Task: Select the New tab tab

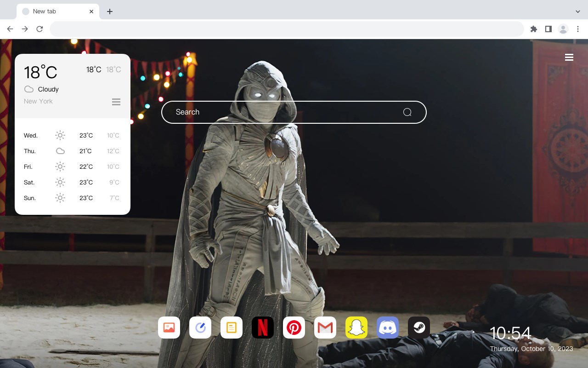Action: tap(57, 11)
